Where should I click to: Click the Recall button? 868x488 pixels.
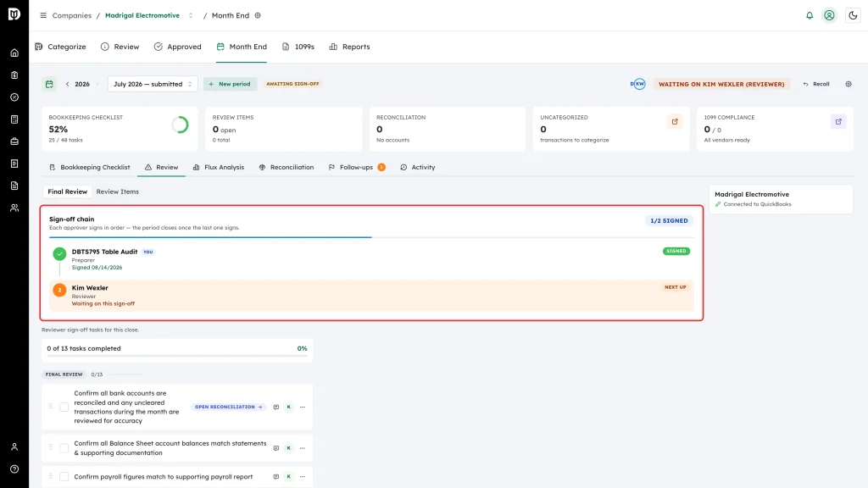pos(816,84)
